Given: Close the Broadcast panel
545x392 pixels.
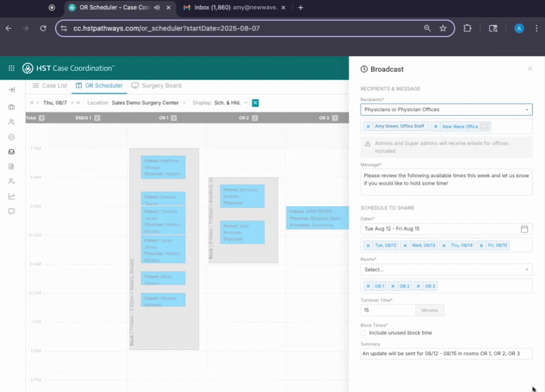Looking at the screenshot, I should pos(530,69).
